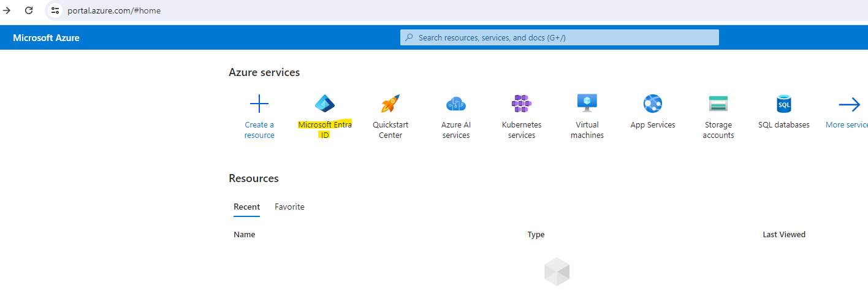Click the empty resources cube placeholder icon
The height and width of the screenshot is (293, 868).
(x=557, y=272)
